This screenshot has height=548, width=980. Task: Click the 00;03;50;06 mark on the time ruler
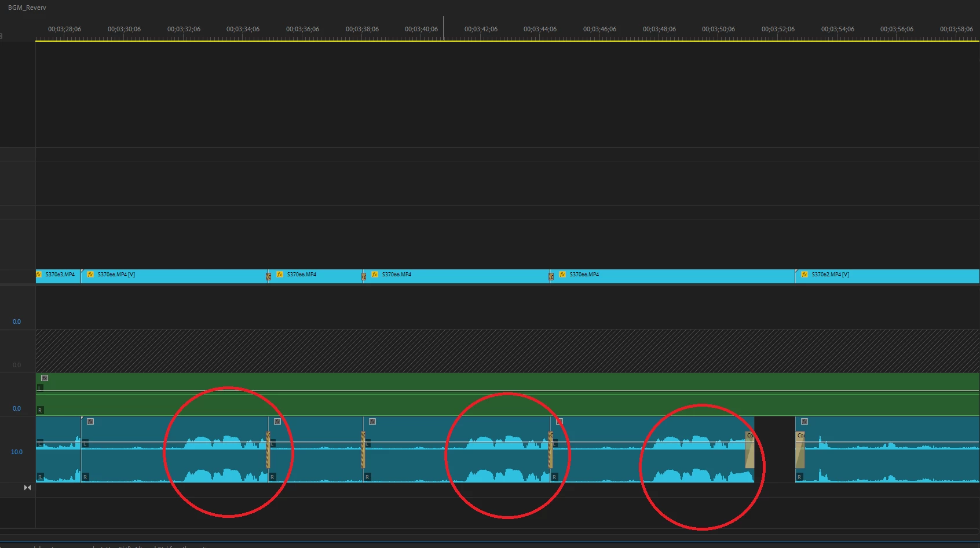click(x=718, y=29)
